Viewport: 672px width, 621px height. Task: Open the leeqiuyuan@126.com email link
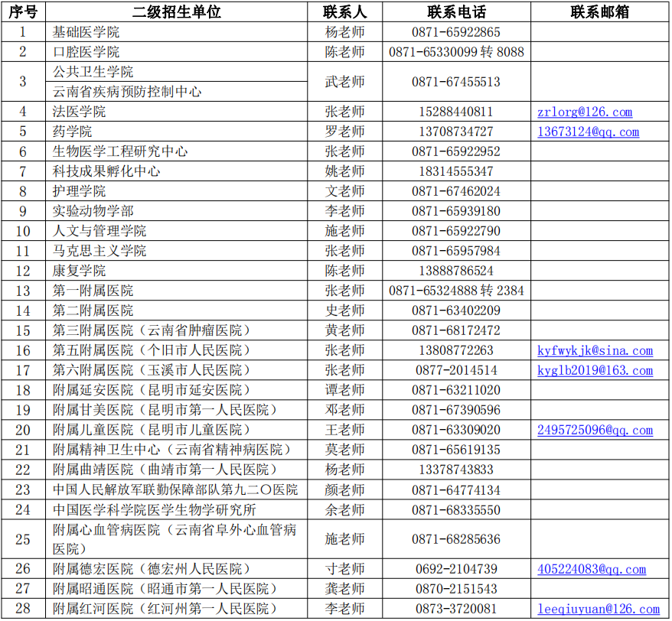tap(597, 609)
